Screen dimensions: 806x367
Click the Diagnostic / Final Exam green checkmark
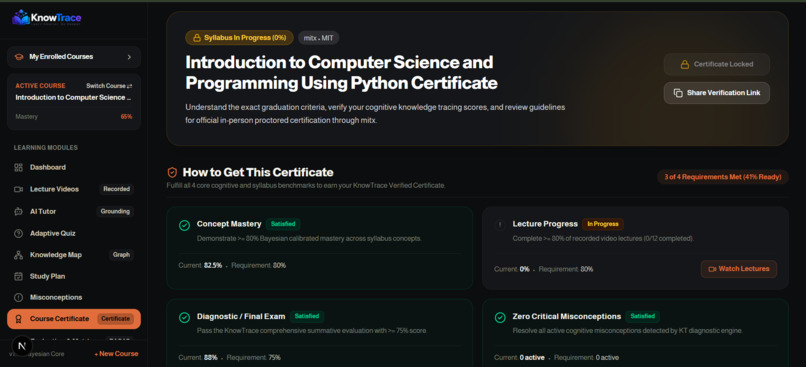184,318
